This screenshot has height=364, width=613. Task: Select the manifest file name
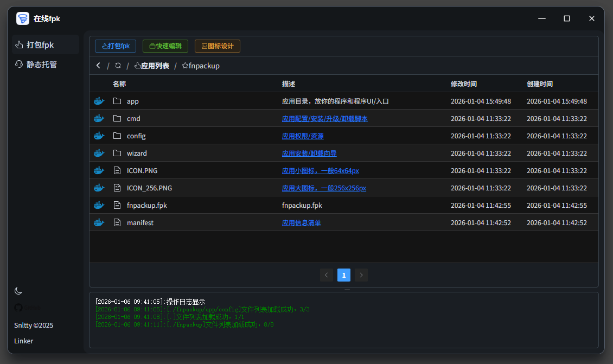point(140,222)
